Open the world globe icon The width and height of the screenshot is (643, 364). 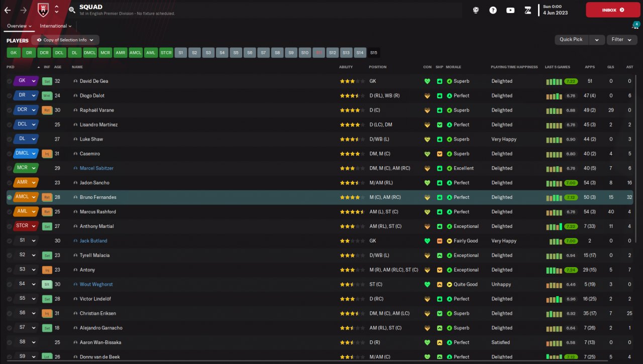pyautogui.click(x=476, y=10)
